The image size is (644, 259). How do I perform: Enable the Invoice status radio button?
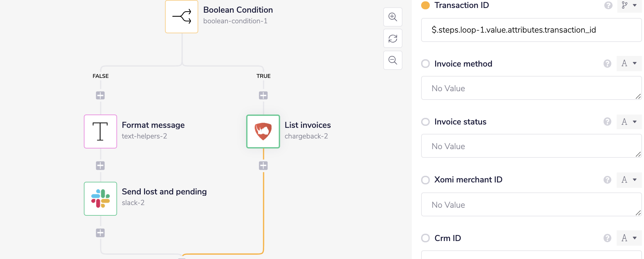coord(425,122)
